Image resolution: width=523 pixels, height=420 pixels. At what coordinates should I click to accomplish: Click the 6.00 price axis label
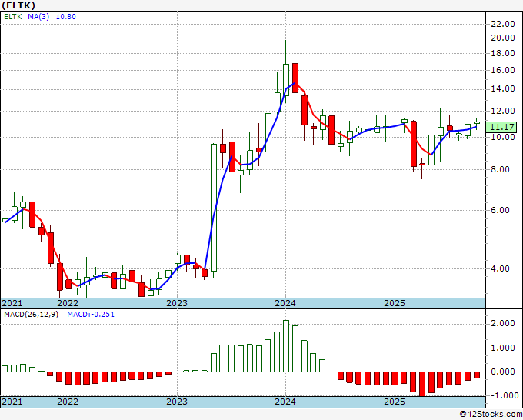coord(501,210)
